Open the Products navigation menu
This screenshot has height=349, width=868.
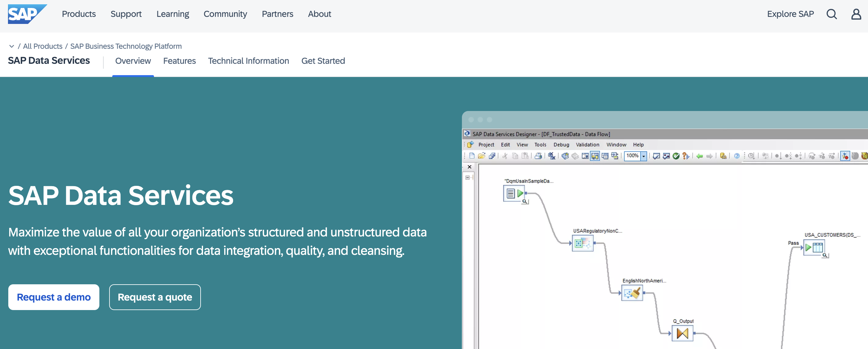tap(79, 14)
